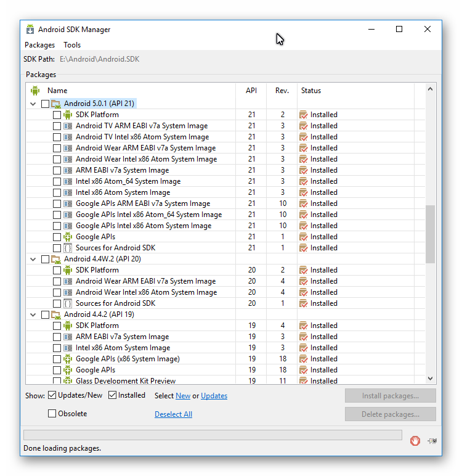Viewport: 462px width, 476px height.
Task: Click the Google APIs Intel x86 Atom_64 image icon
Action: (x=68, y=215)
